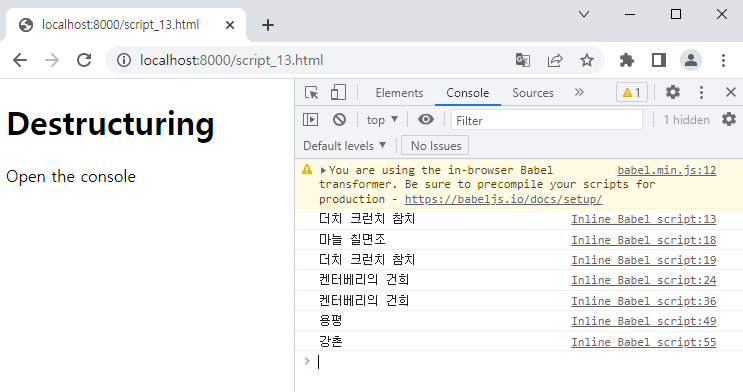743x392 pixels.
Task: Switch to the Sources panel
Action: pos(533,93)
